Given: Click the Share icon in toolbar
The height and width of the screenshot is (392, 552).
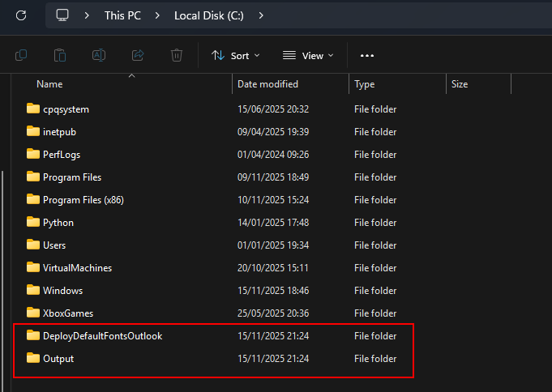Looking at the screenshot, I should point(138,56).
